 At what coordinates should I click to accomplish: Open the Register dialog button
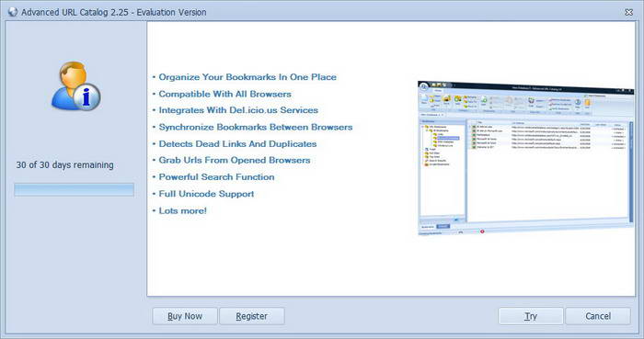[252, 316]
